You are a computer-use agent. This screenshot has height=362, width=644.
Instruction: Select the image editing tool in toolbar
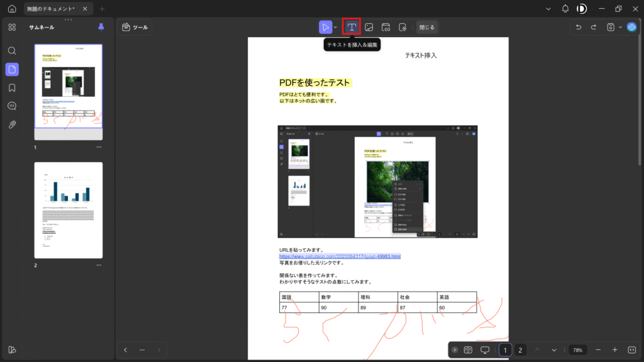tap(369, 27)
